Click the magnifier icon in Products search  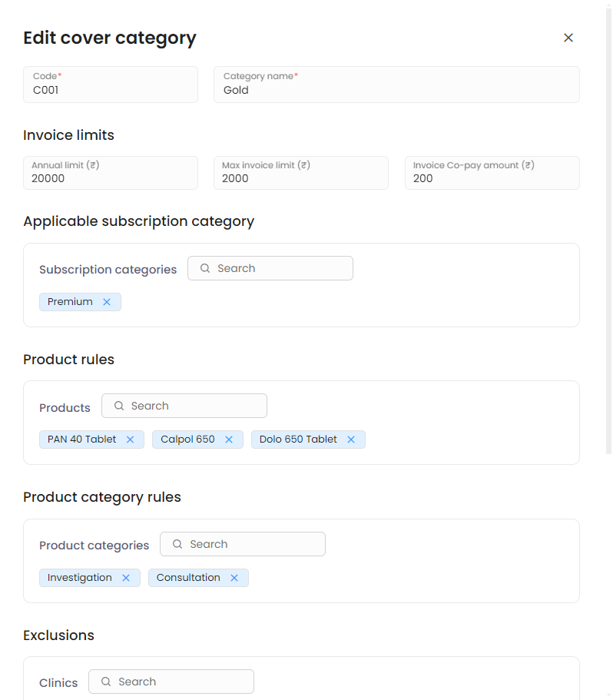click(x=119, y=406)
